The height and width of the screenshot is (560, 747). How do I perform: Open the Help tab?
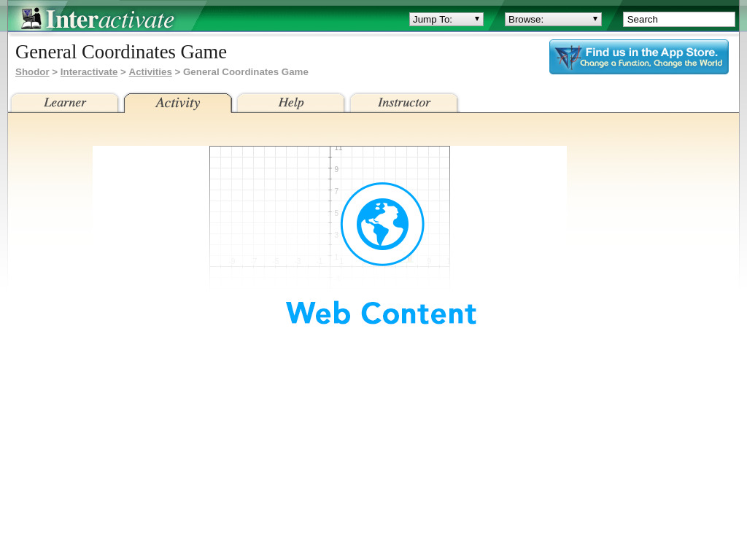point(290,103)
